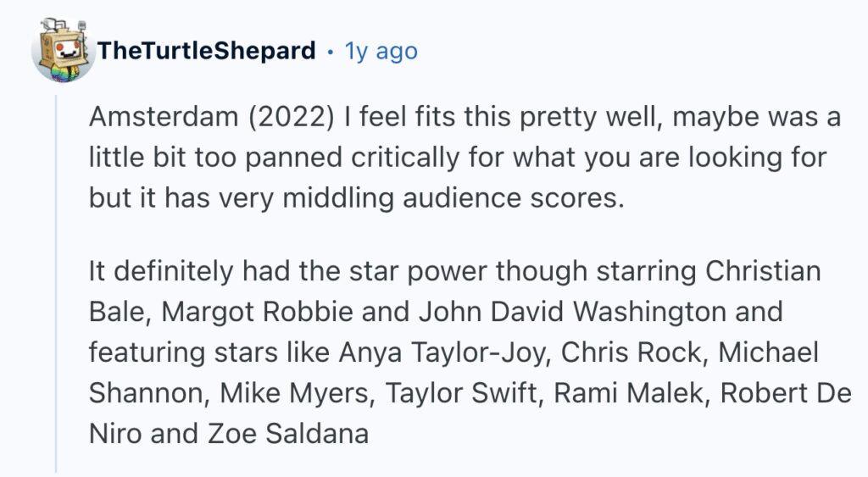Open TheTurtleShepard's user profile link

click(206, 51)
